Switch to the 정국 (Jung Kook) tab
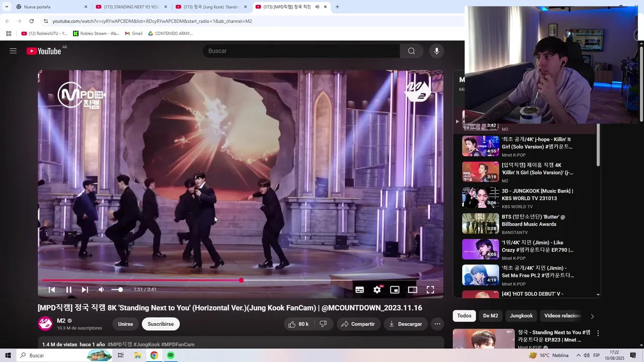This screenshot has width=644, height=362. pos(211,7)
